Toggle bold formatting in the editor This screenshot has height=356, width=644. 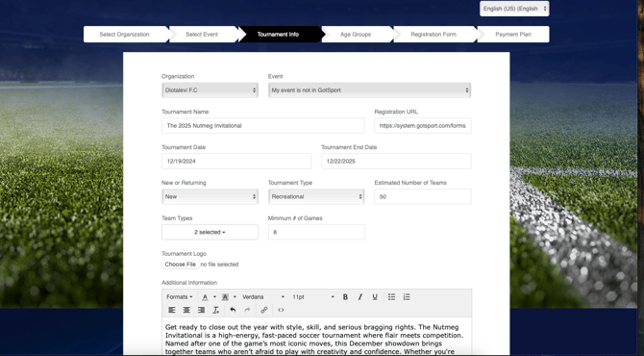(345, 296)
